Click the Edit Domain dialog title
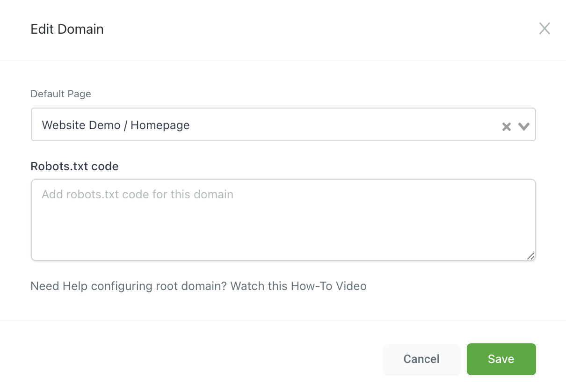The width and height of the screenshot is (566, 392). (67, 29)
